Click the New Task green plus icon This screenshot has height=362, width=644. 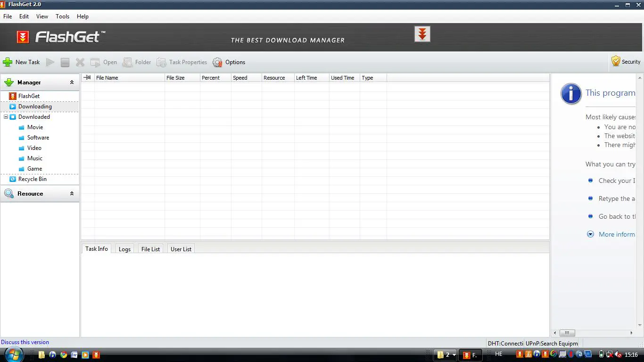pyautogui.click(x=8, y=62)
